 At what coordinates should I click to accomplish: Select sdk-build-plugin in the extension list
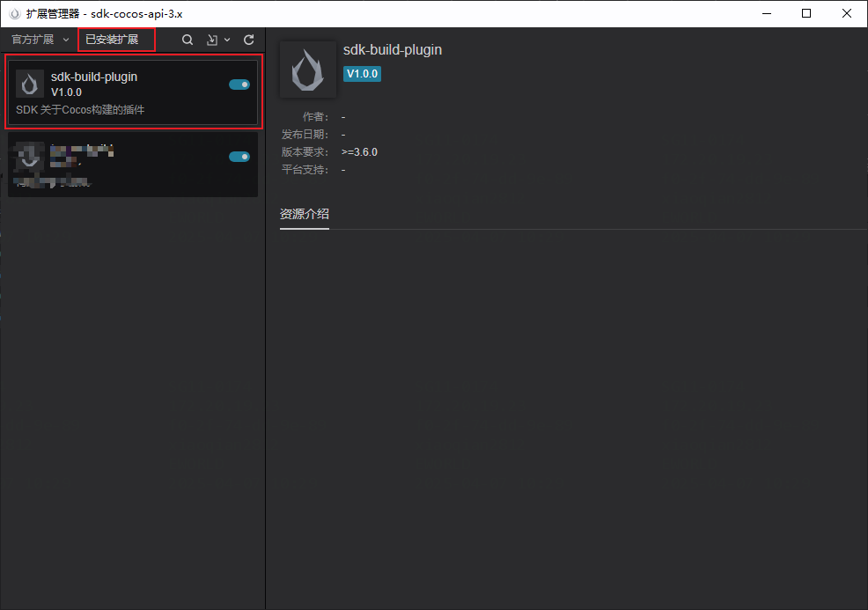coord(133,92)
